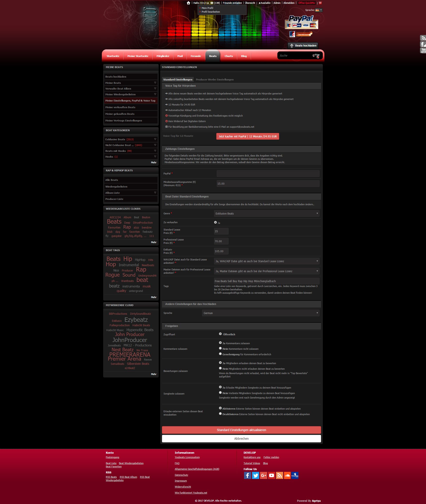The image size is (426, 504).
Task: Switch to Producer Werbe Einstellungen tab
Action: click(x=215, y=80)
